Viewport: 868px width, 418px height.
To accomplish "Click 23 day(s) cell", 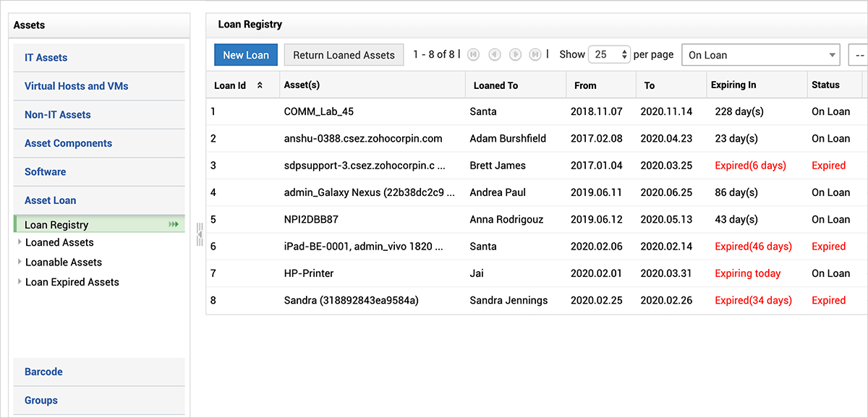I will (x=736, y=138).
